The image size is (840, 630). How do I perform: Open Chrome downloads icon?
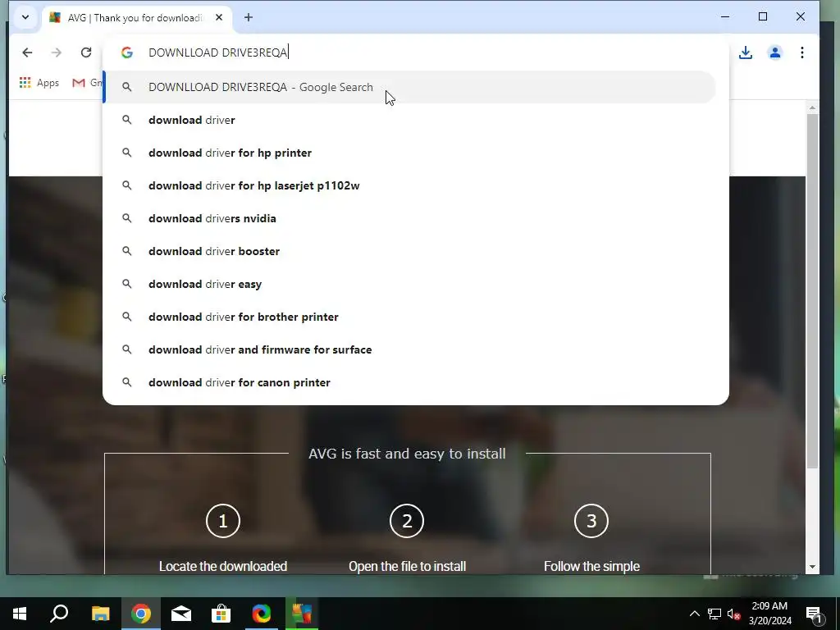(x=746, y=52)
